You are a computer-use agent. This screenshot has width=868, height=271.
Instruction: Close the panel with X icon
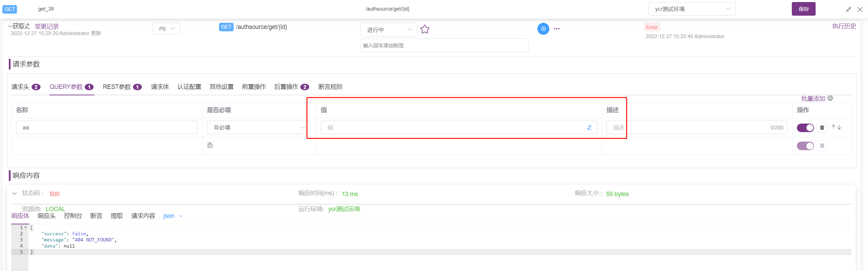(860, 9)
